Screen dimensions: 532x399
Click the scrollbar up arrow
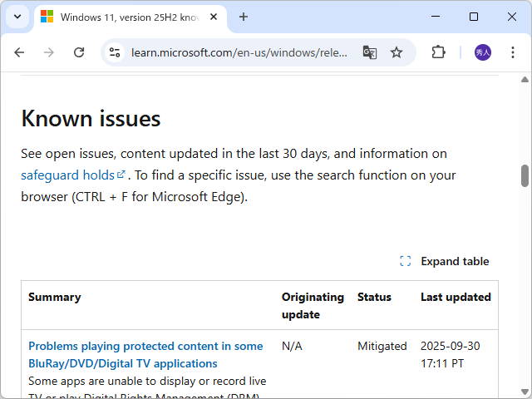[x=525, y=80]
